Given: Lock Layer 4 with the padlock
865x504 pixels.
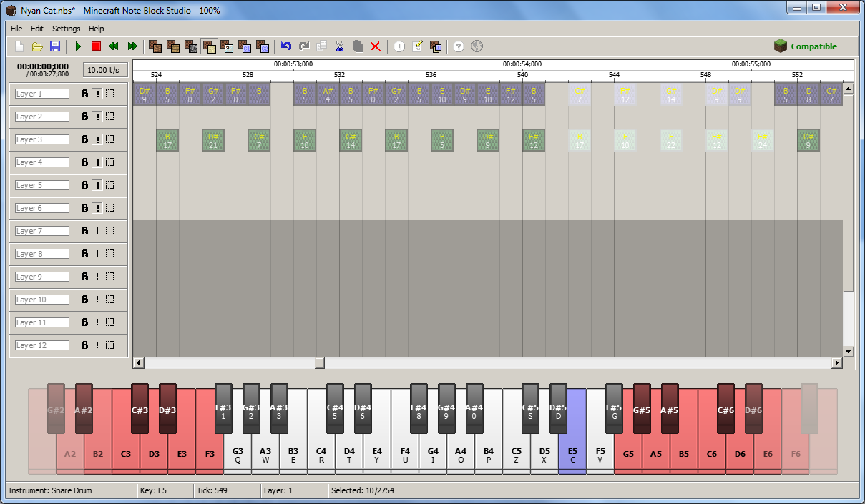Looking at the screenshot, I should click(84, 162).
